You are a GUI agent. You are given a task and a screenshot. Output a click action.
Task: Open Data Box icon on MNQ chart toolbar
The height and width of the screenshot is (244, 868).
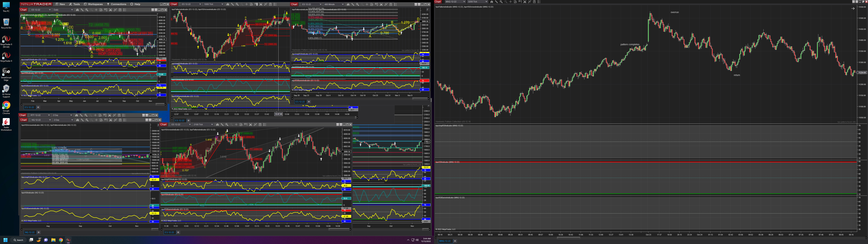515,2
